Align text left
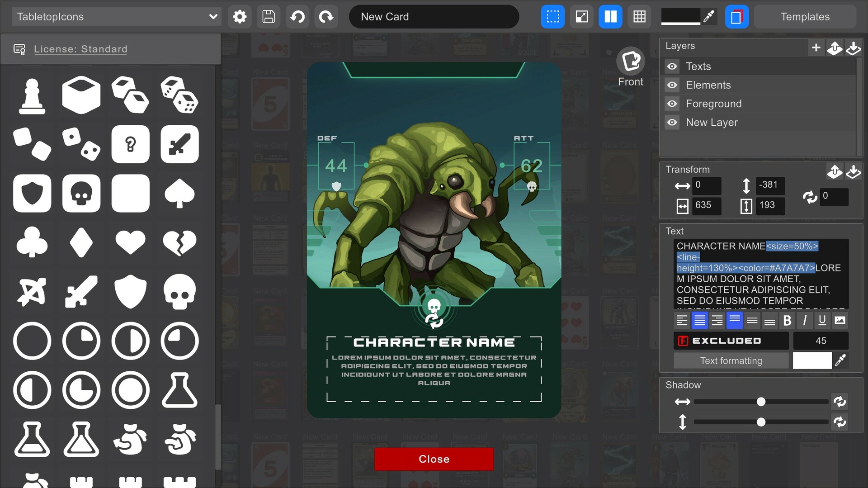 pyautogui.click(x=682, y=321)
